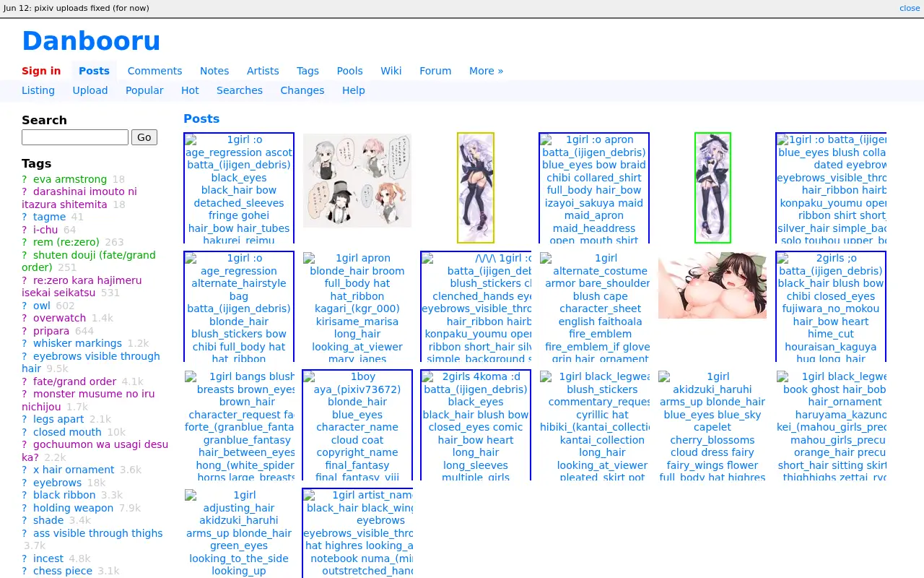Open the question mark next to incest tag

25,558
